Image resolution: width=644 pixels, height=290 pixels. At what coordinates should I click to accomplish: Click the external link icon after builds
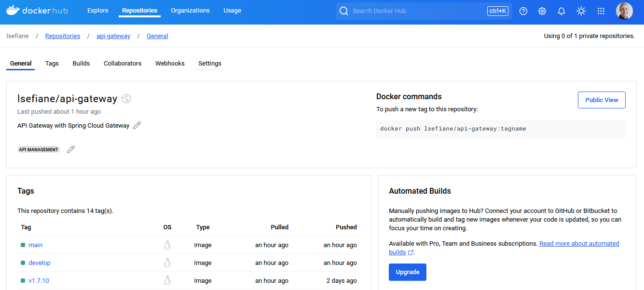411,252
